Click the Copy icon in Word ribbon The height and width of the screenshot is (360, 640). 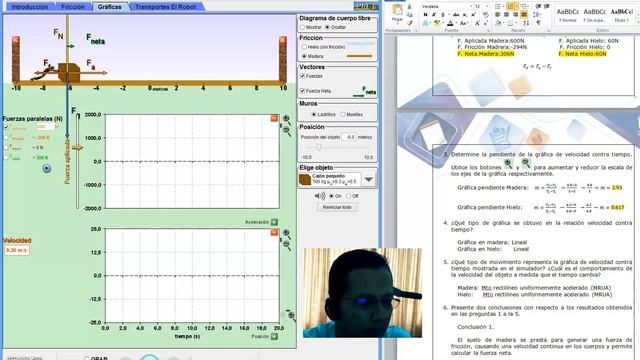click(409, 15)
